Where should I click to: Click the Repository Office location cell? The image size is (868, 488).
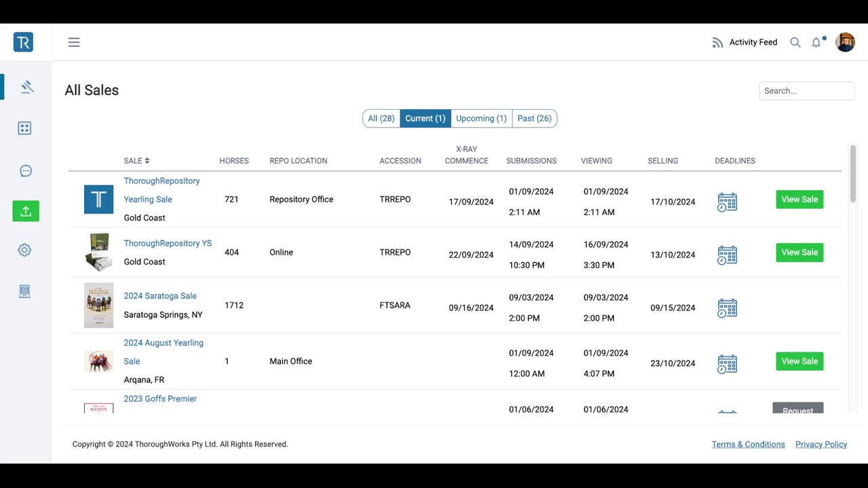(301, 199)
